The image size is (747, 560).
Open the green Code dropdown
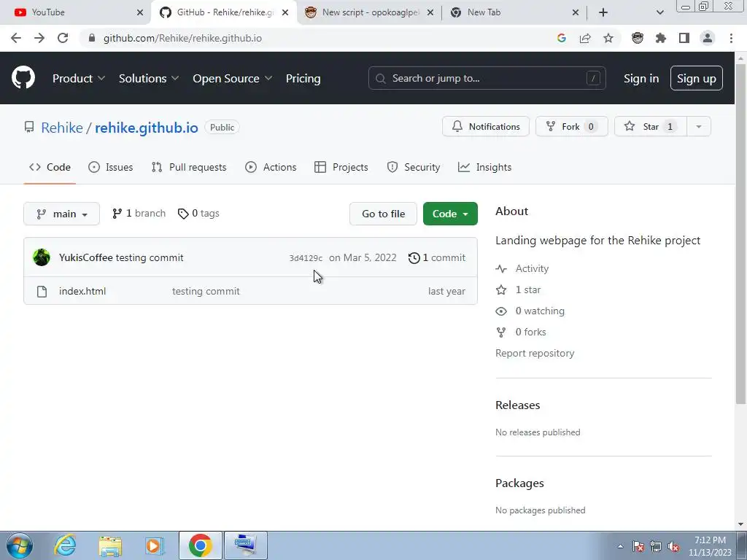[450, 214]
